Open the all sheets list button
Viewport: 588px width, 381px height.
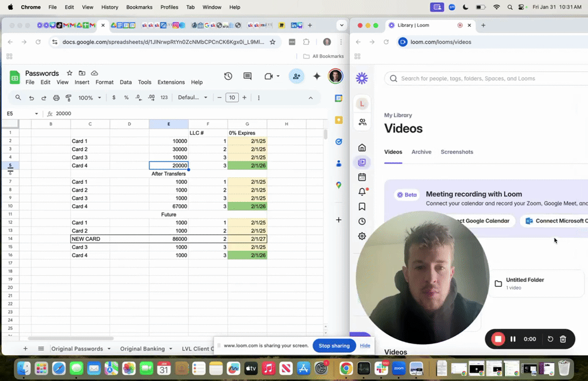pyautogui.click(x=41, y=349)
